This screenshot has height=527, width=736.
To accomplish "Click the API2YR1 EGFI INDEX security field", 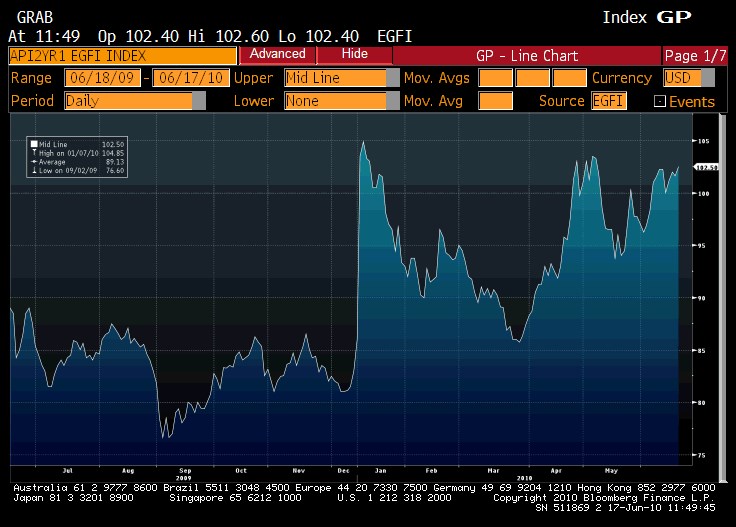I will click(x=122, y=55).
